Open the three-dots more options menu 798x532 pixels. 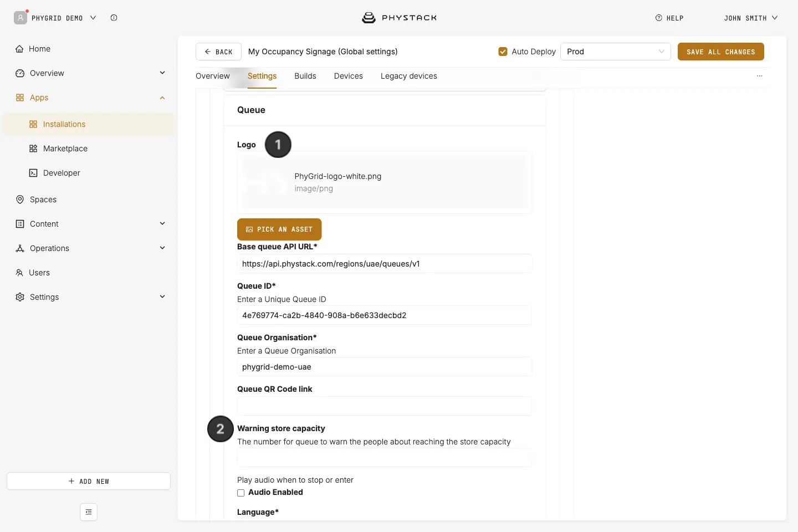tap(760, 76)
